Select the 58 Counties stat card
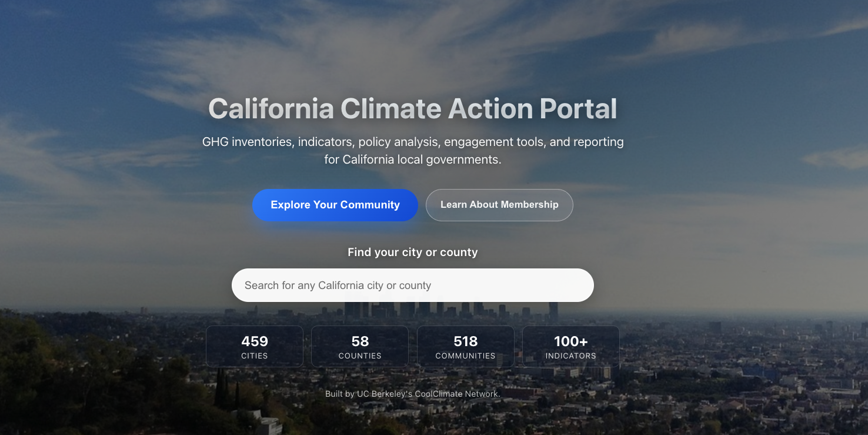 pyautogui.click(x=360, y=347)
